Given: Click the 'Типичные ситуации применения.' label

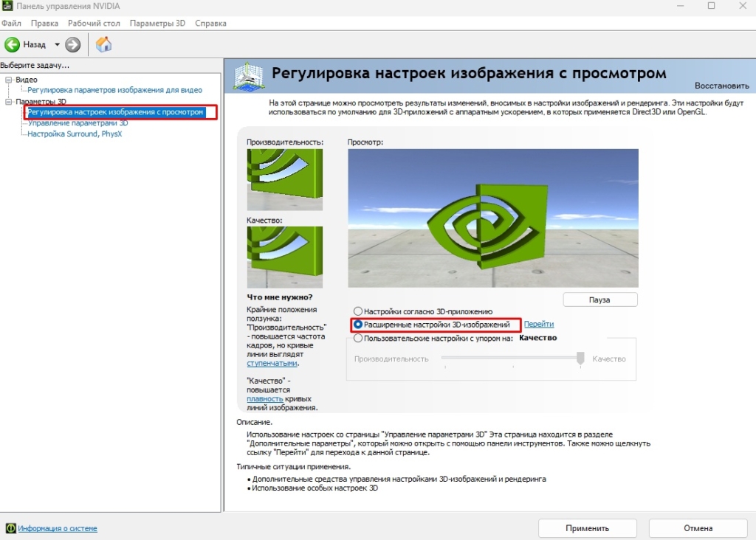Looking at the screenshot, I should (294, 467).
